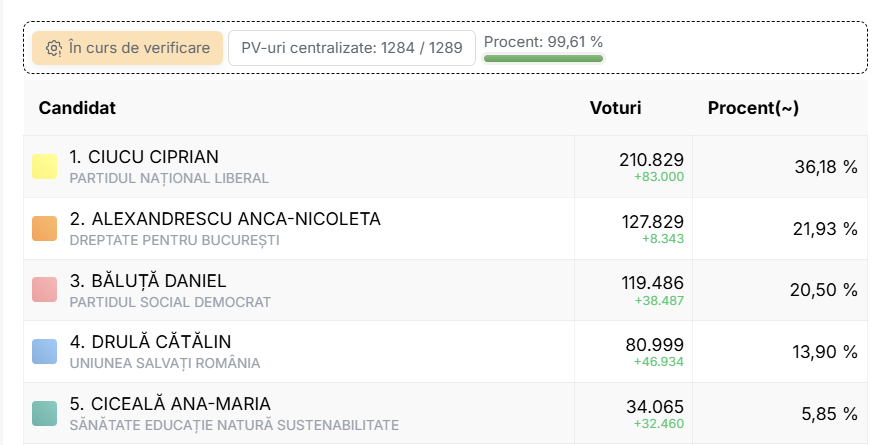Click the blue swatch for Drulă Cătălin
The width and height of the screenshot is (879, 445).
[x=44, y=352]
